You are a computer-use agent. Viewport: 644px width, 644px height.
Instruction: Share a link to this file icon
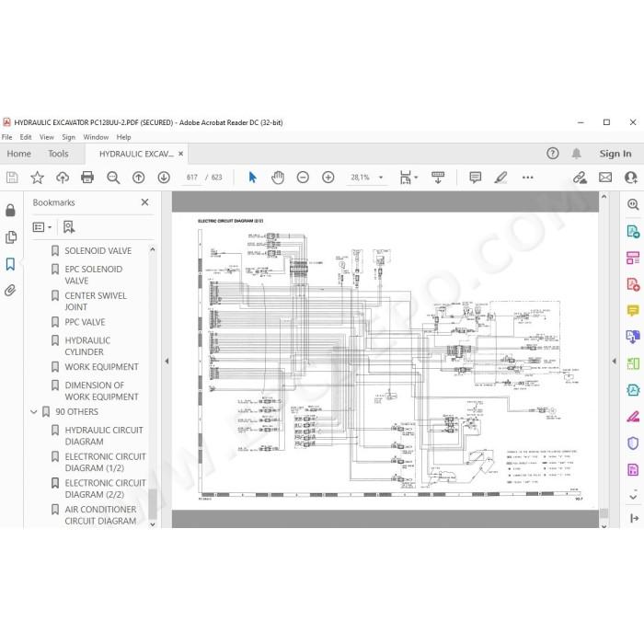(580, 178)
